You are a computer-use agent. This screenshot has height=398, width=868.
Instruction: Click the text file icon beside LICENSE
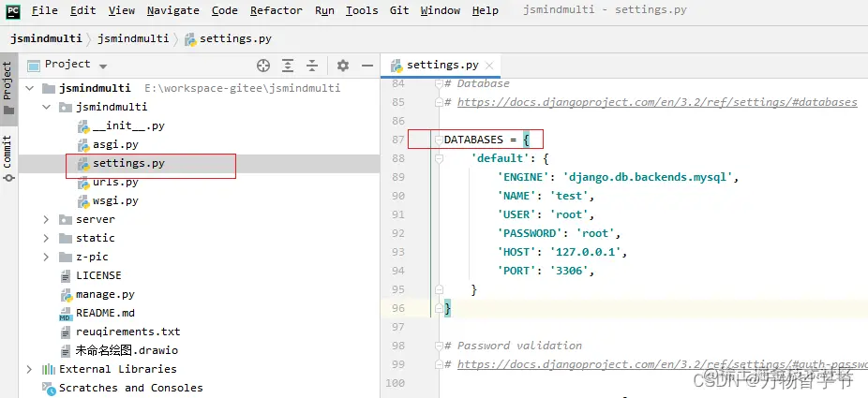pos(66,276)
